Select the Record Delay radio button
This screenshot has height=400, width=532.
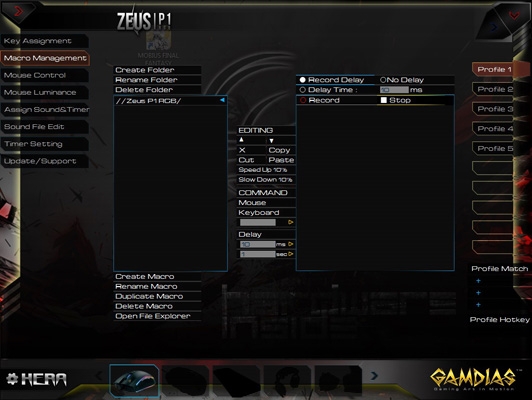[303, 80]
